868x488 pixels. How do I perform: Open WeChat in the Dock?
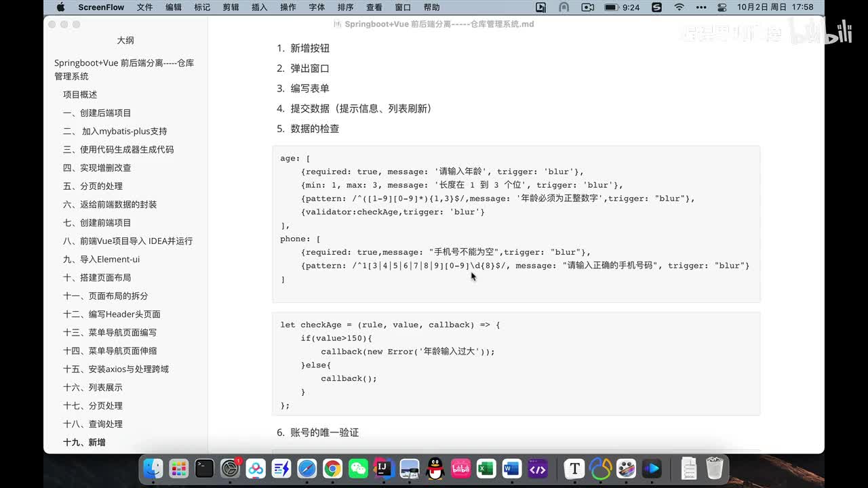click(358, 468)
